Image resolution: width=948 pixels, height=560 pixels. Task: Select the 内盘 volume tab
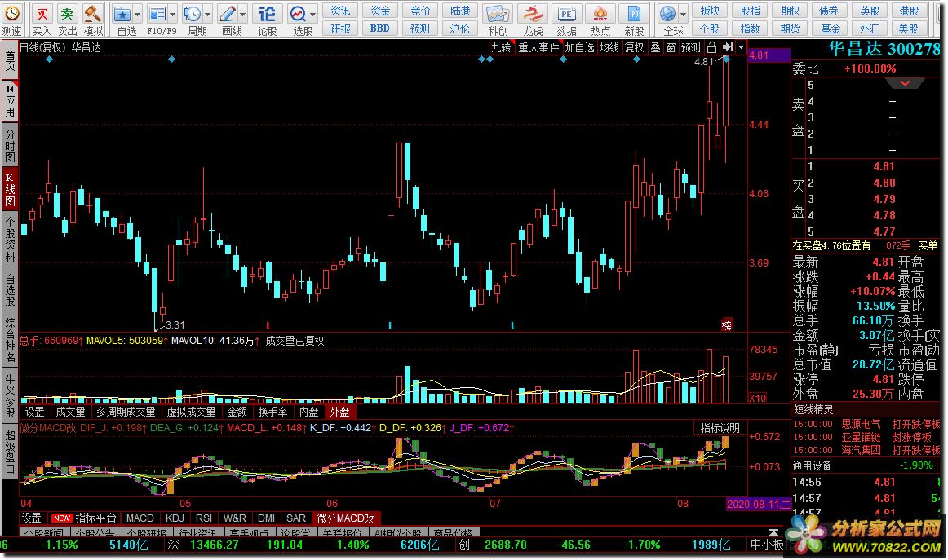(309, 412)
